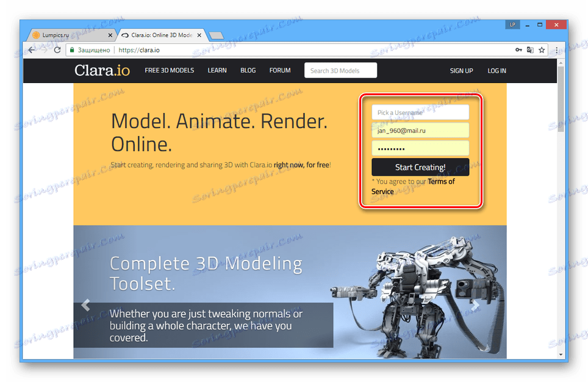Select the Clara.io Online 3D Modeling tab

tap(161, 35)
